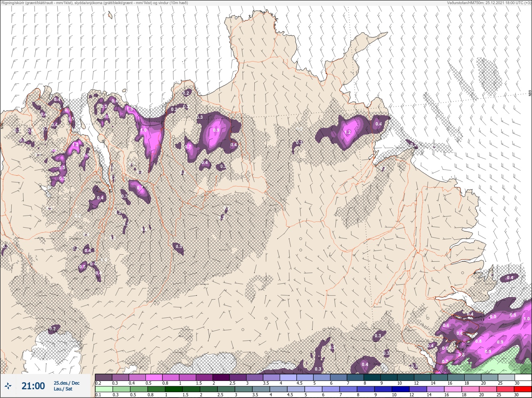Screen dimensions: 532x398
Task: Pick the lower-scale swatch starting at 25
Action: (x=506, y=389)
